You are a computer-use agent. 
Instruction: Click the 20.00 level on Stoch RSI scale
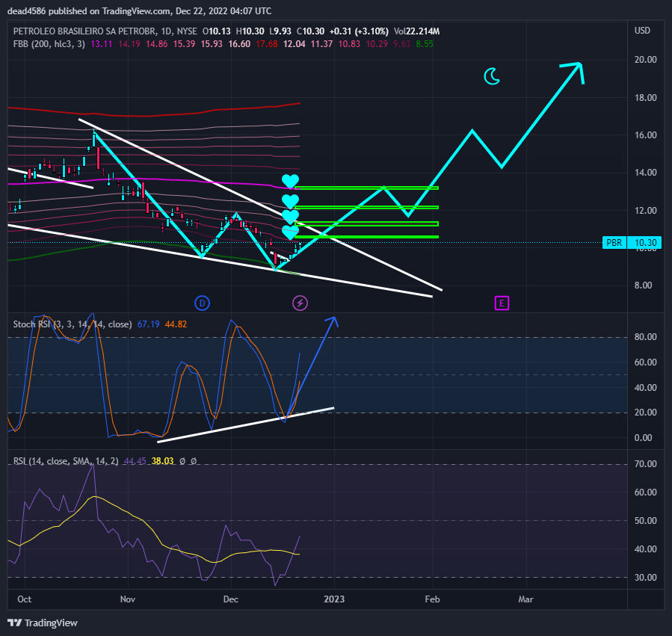tap(645, 413)
